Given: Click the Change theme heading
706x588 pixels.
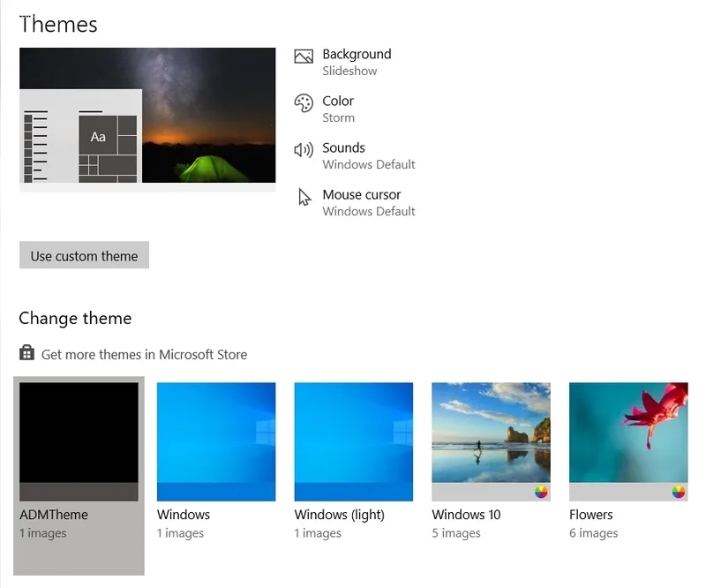Looking at the screenshot, I should coord(75,319).
